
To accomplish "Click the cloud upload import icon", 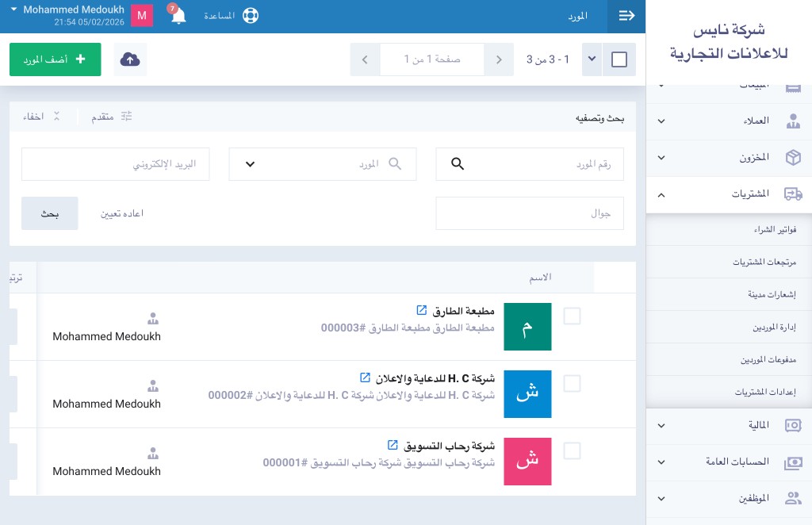I will [x=130, y=60].
